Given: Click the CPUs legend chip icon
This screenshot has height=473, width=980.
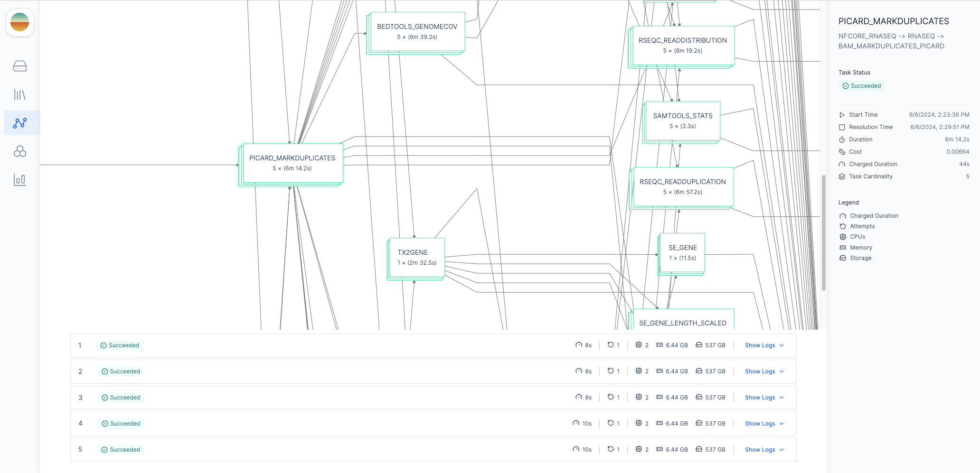Looking at the screenshot, I should [843, 237].
